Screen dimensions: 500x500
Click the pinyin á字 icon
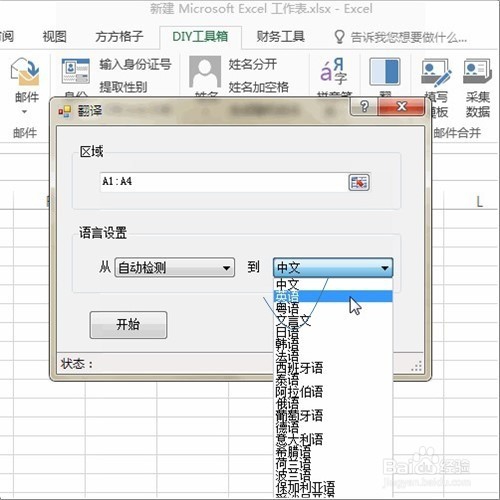(x=334, y=70)
